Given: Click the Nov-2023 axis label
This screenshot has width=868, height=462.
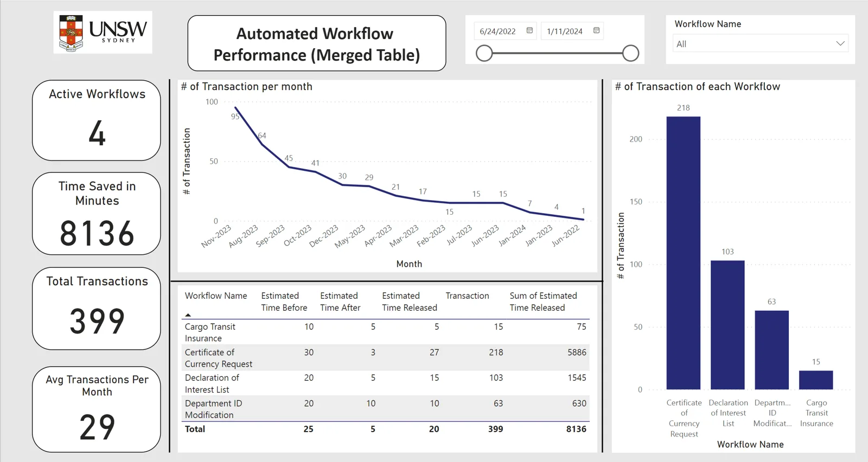Looking at the screenshot, I should point(216,236).
